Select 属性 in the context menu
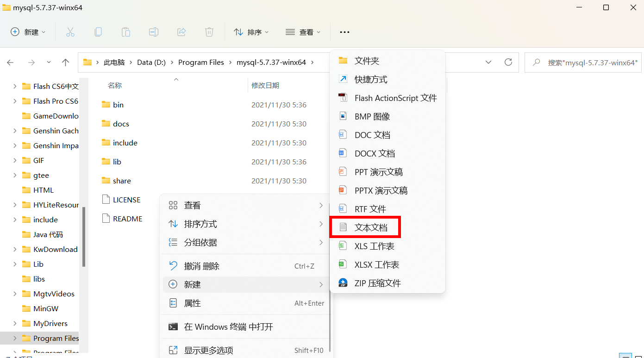The width and height of the screenshot is (644, 358). [x=192, y=303]
